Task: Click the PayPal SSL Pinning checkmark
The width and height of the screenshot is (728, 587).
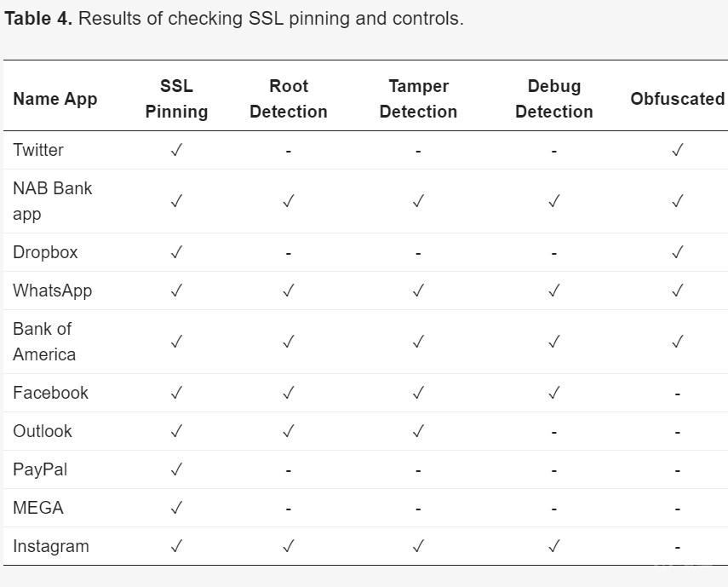Action: (176, 469)
